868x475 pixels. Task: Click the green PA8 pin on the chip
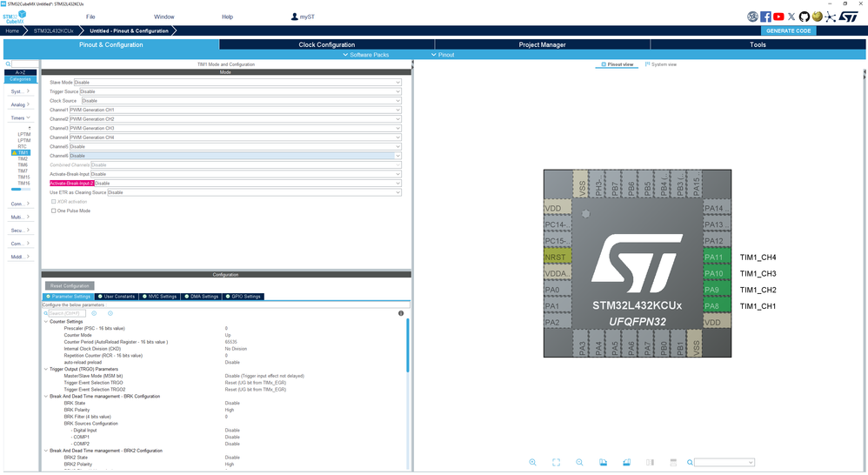pyautogui.click(x=717, y=305)
